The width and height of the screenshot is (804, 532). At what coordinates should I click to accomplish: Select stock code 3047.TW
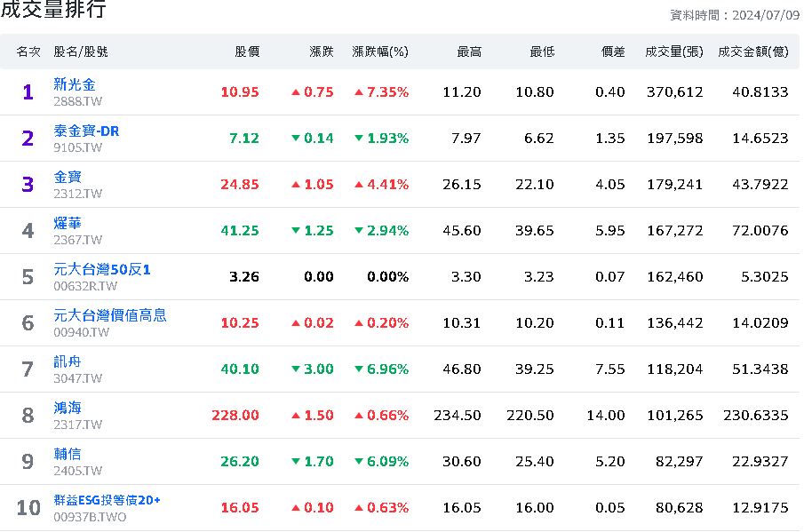[x=77, y=378]
